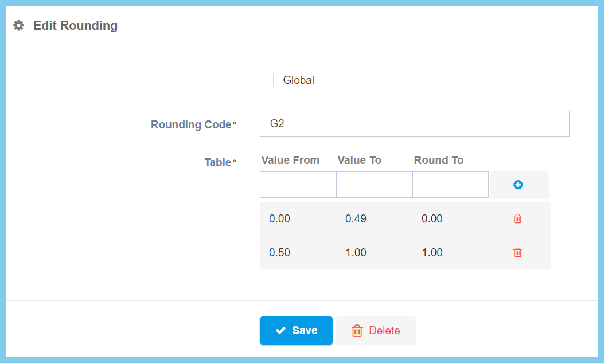The height and width of the screenshot is (364, 604).
Task: Enable the Global checkbox
Action: click(267, 80)
